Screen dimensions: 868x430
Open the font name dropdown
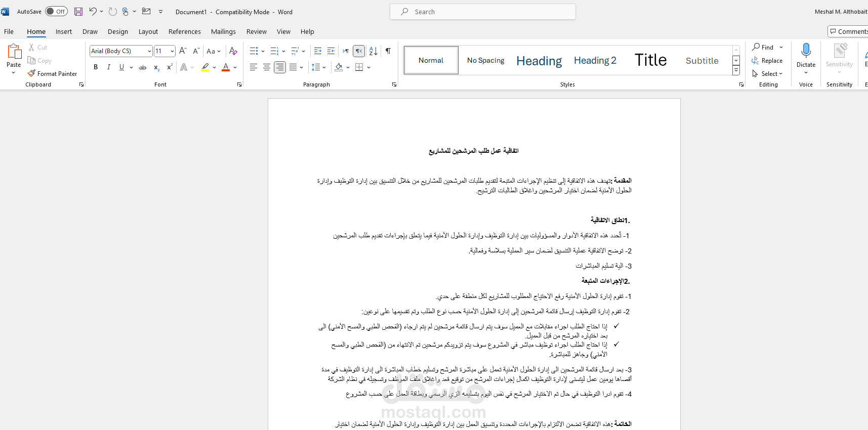[149, 51]
